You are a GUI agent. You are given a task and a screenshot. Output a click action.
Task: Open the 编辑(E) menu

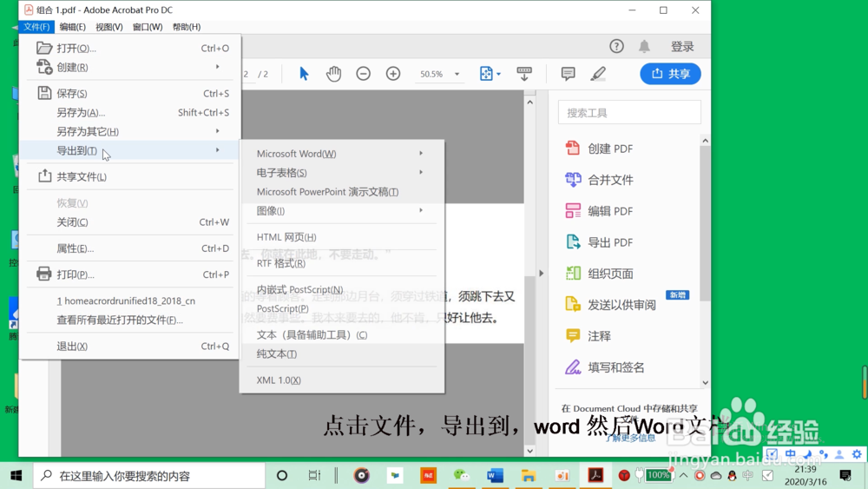coord(73,27)
